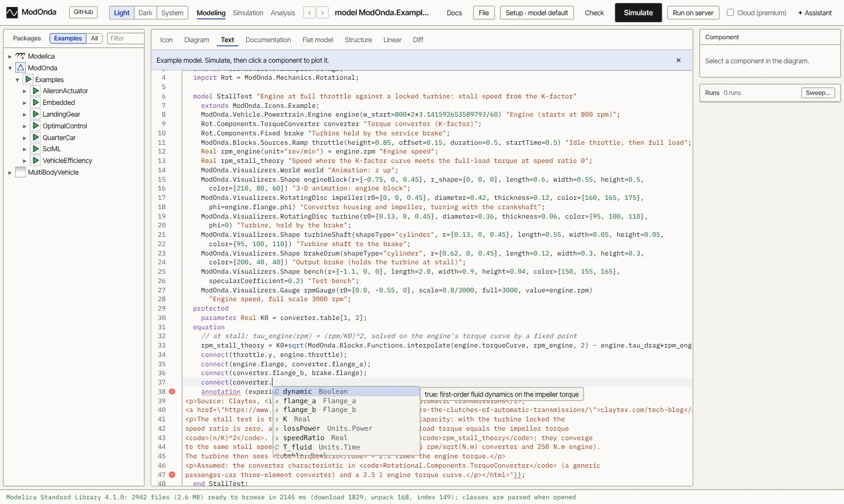Show All packages
The image size is (844, 504).
pyautogui.click(x=94, y=39)
